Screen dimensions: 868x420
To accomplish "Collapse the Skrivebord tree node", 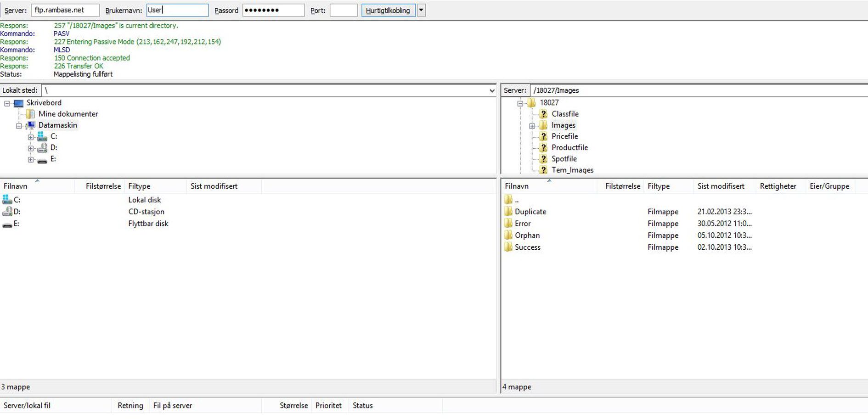I will click(x=7, y=103).
